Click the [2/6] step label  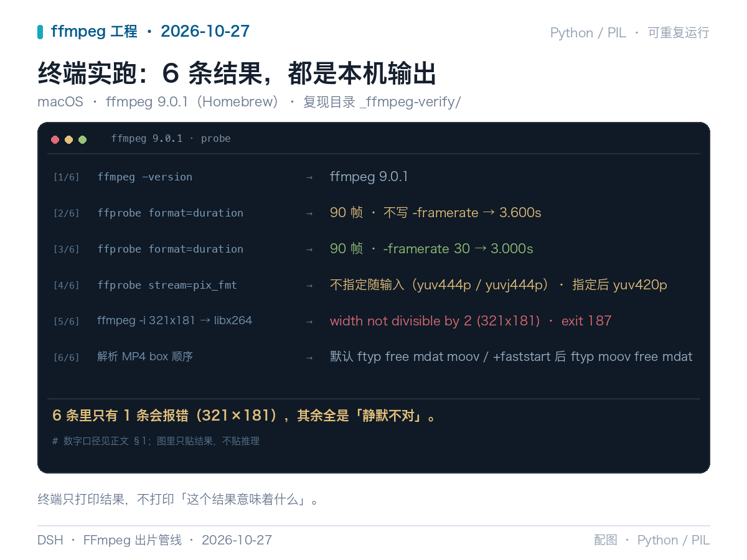click(66, 213)
